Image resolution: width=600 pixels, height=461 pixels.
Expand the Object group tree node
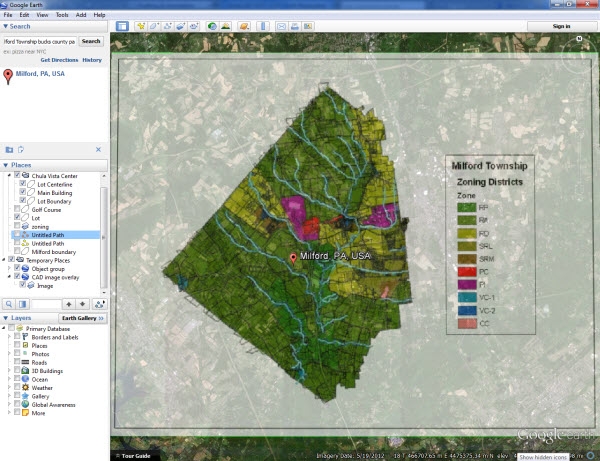(9, 268)
